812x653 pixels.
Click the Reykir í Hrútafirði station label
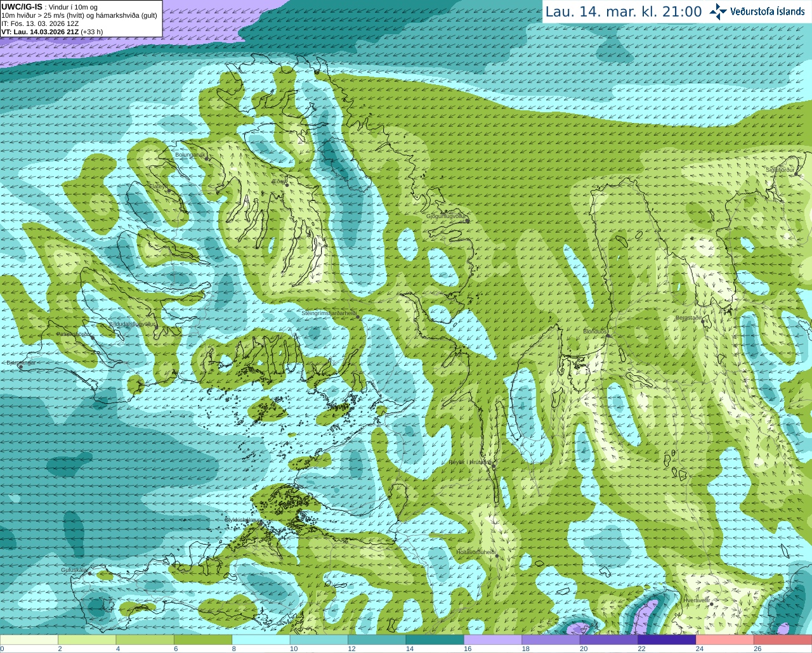[470, 462]
